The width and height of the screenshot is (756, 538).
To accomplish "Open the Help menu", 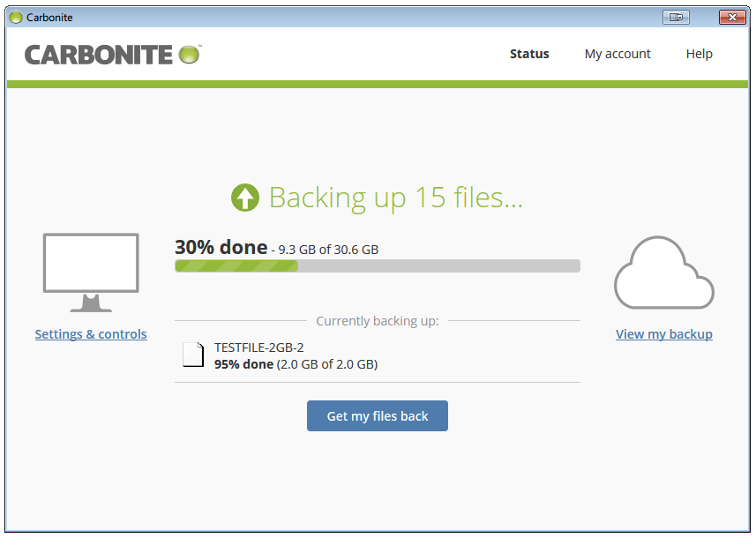I will pos(700,54).
